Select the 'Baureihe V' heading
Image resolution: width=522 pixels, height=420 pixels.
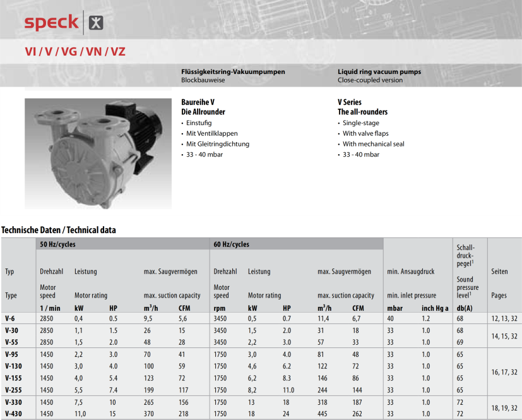click(x=198, y=102)
